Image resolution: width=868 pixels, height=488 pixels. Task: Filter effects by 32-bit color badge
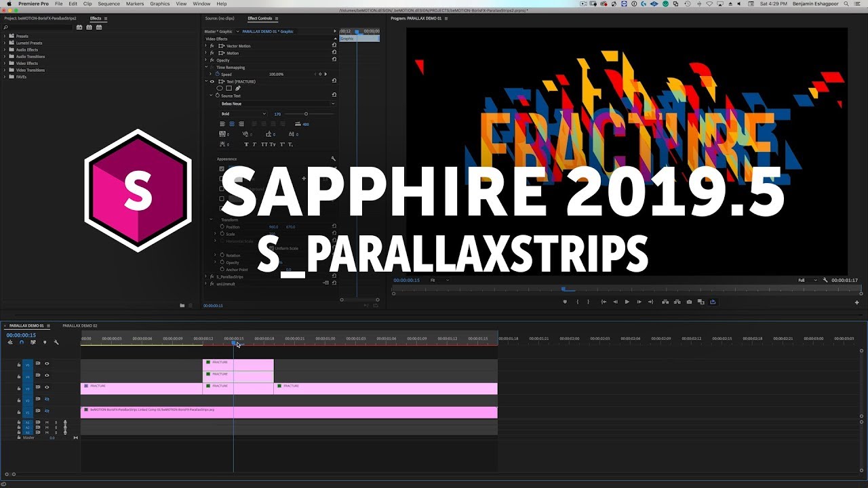click(89, 27)
